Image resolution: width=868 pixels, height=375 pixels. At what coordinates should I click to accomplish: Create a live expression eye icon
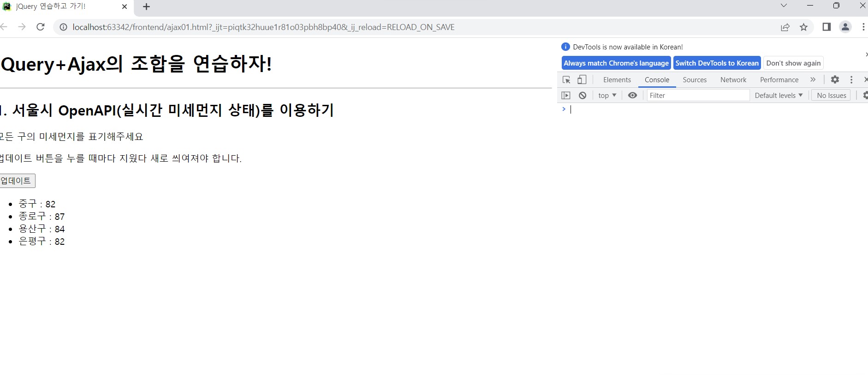coord(633,96)
